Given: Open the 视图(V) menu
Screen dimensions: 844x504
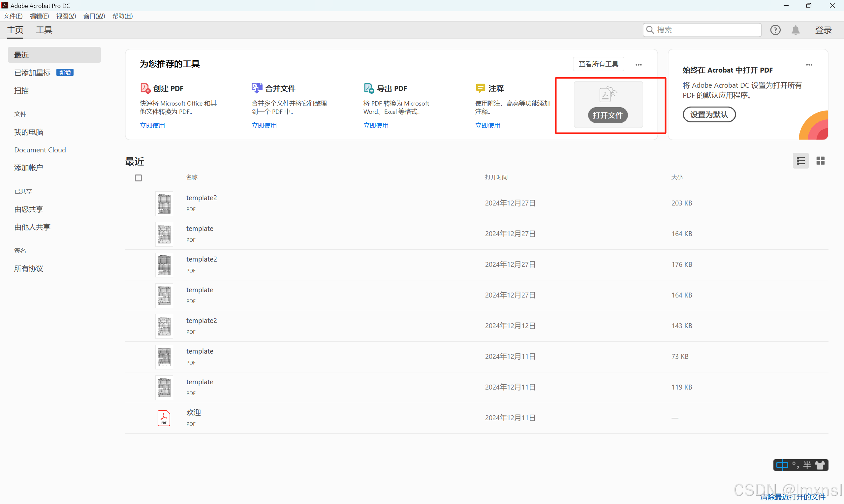Looking at the screenshot, I should pyautogui.click(x=66, y=16).
